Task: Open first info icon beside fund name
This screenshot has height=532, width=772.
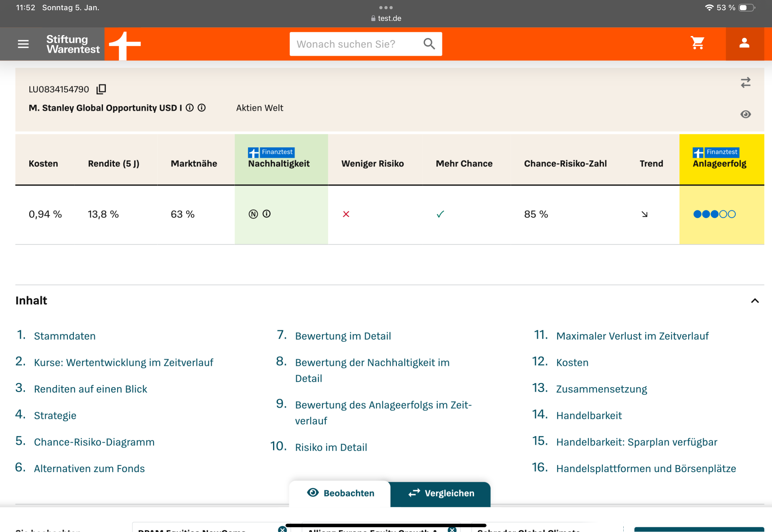Action: (190, 108)
